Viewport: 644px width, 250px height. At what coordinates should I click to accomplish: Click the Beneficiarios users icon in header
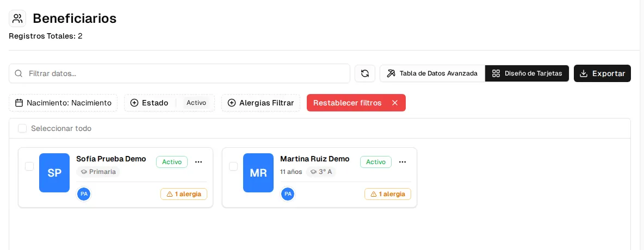click(x=17, y=18)
